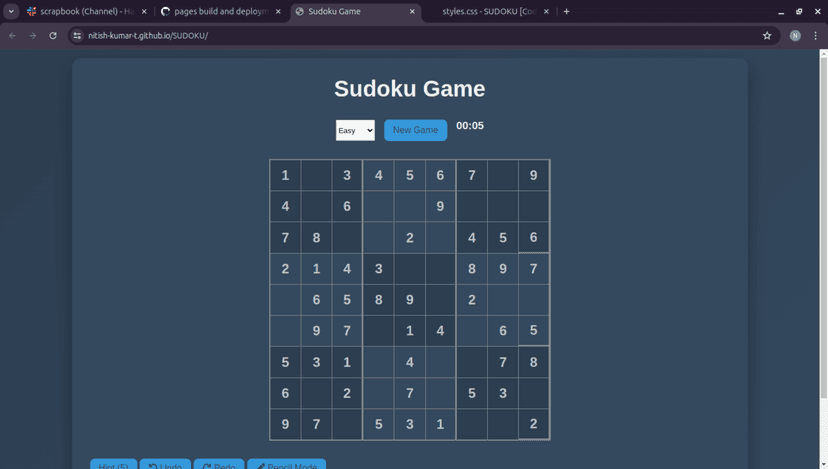Screen dimensions: 828x469
Task: Open the site information icon in address bar
Action: coord(77,35)
